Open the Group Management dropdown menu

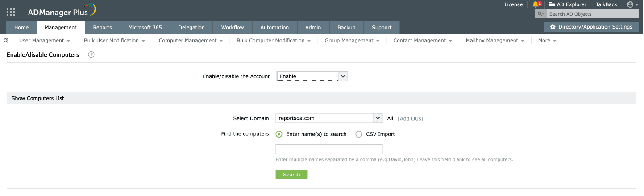coord(352,41)
